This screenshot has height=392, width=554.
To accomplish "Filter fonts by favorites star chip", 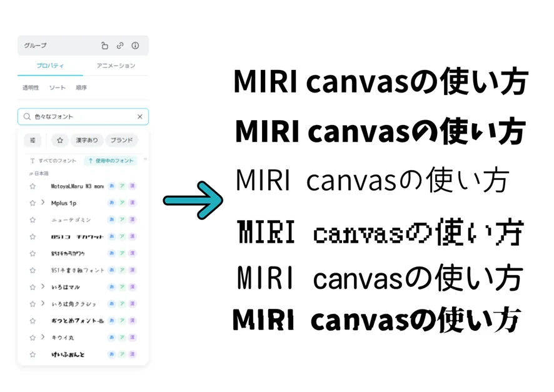I will click(59, 140).
